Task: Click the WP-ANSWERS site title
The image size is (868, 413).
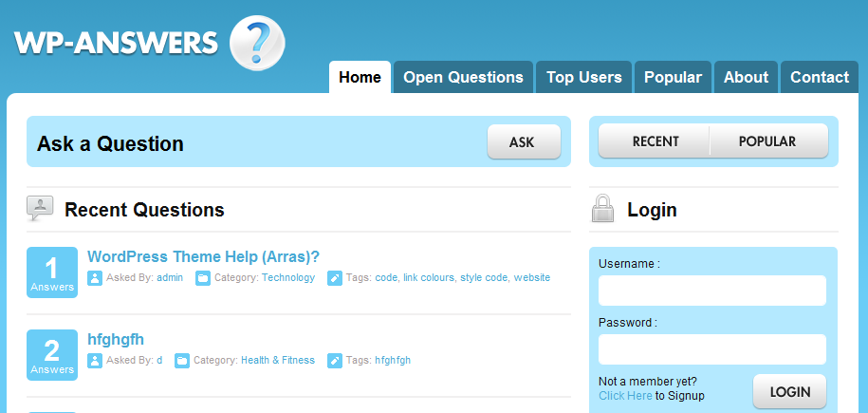Action: (x=116, y=43)
